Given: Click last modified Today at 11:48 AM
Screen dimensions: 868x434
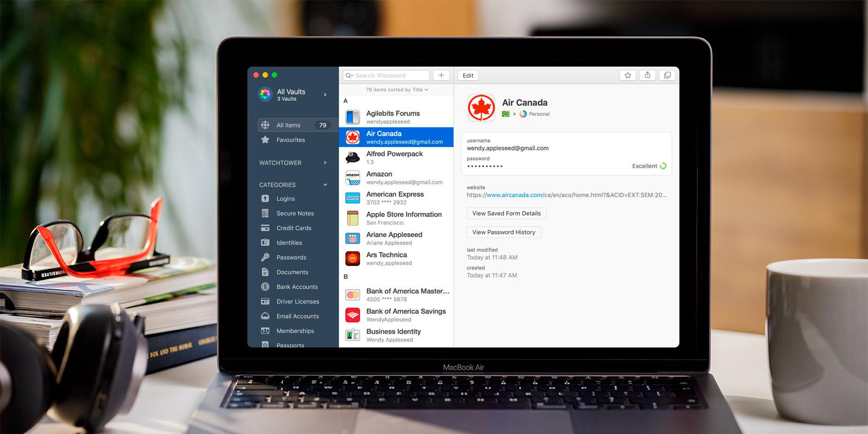Looking at the screenshot, I should point(492,257).
